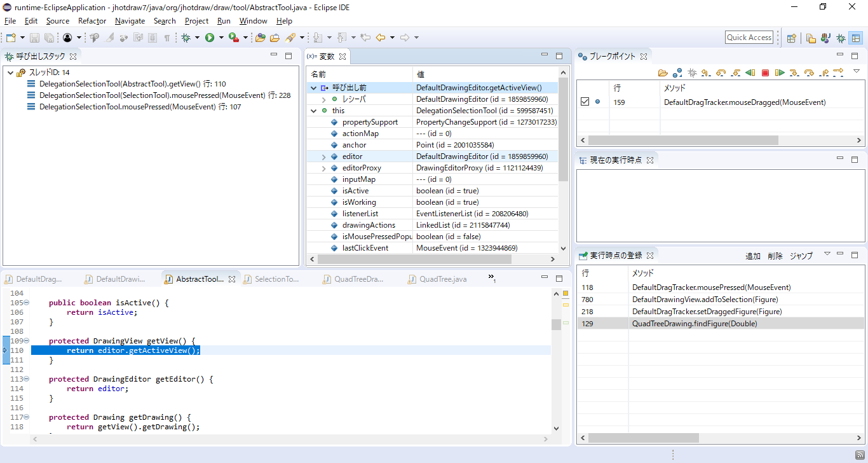The width and height of the screenshot is (868, 463).
Task: Click the 削除 button
Action: click(x=775, y=256)
